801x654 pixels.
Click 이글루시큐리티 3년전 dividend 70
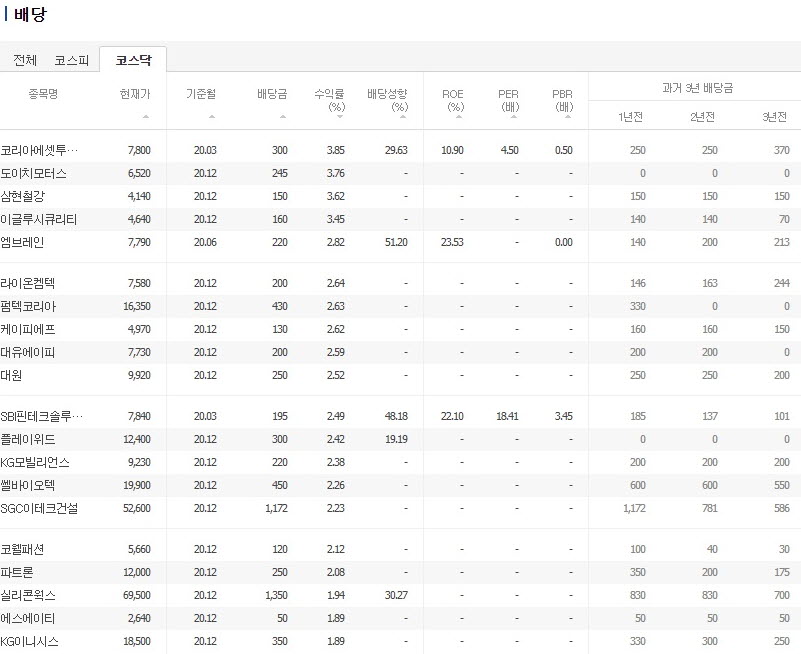(784, 219)
